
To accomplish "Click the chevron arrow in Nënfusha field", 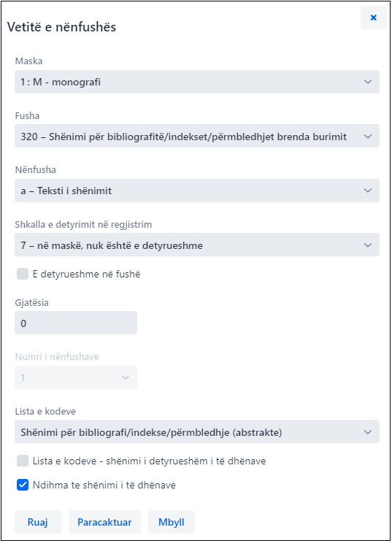I will [368, 191].
